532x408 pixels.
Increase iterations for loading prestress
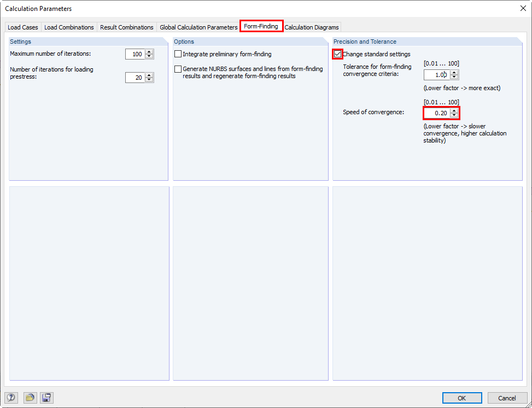point(149,75)
